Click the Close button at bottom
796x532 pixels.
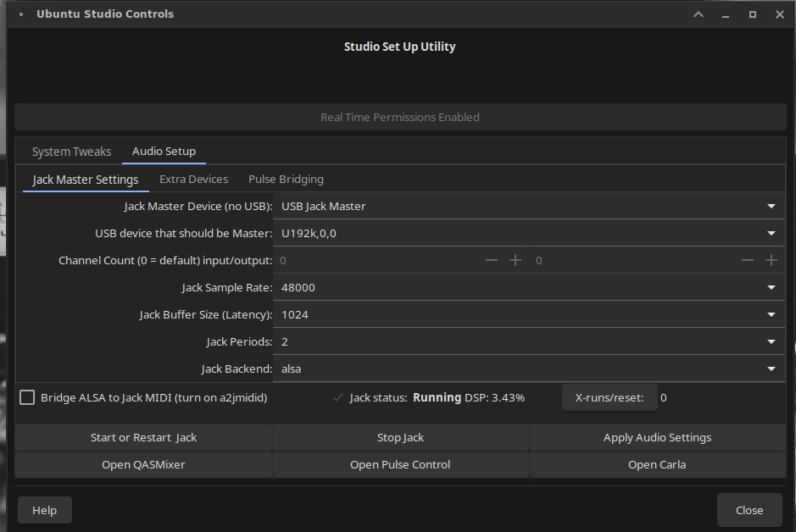pyautogui.click(x=749, y=510)
